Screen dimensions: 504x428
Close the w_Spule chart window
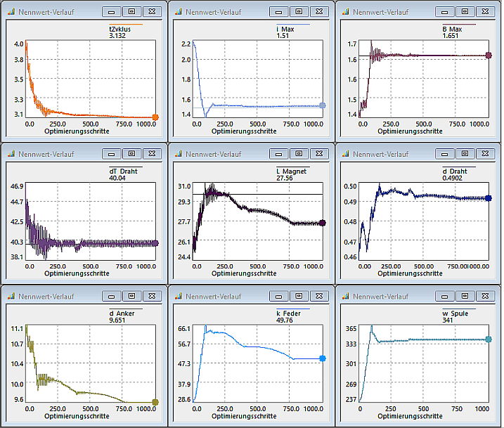coord(484,295)
